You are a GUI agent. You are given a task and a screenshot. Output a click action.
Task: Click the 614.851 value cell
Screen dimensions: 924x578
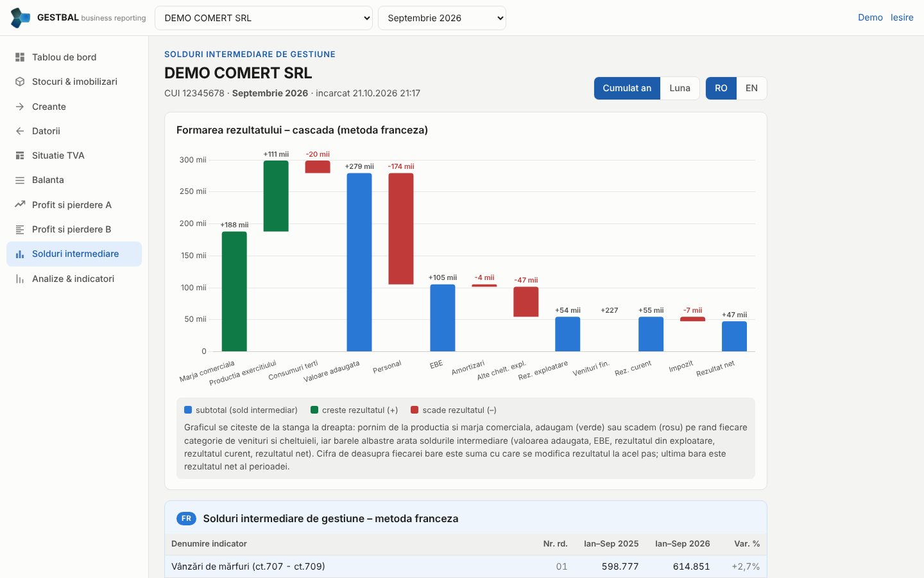coord(691,566)
